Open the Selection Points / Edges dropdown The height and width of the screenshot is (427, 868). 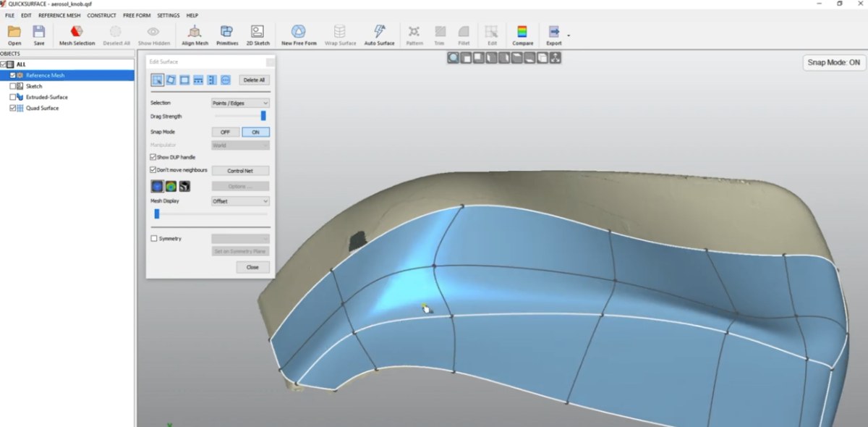(x=240, y=103)
